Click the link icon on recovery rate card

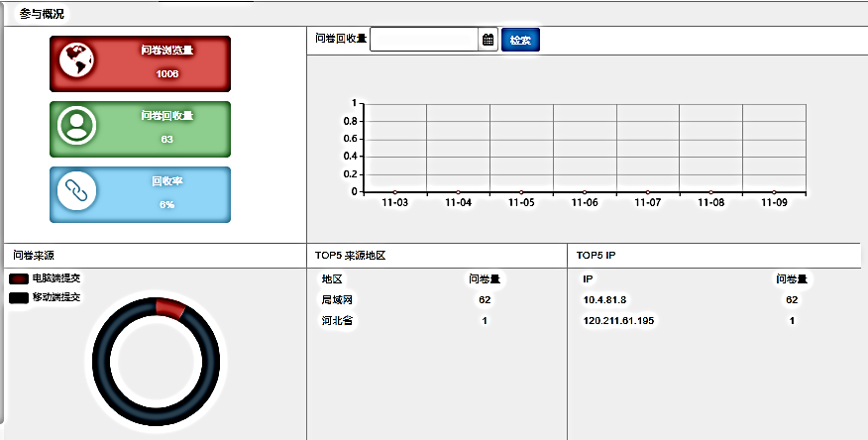[76, 190]
